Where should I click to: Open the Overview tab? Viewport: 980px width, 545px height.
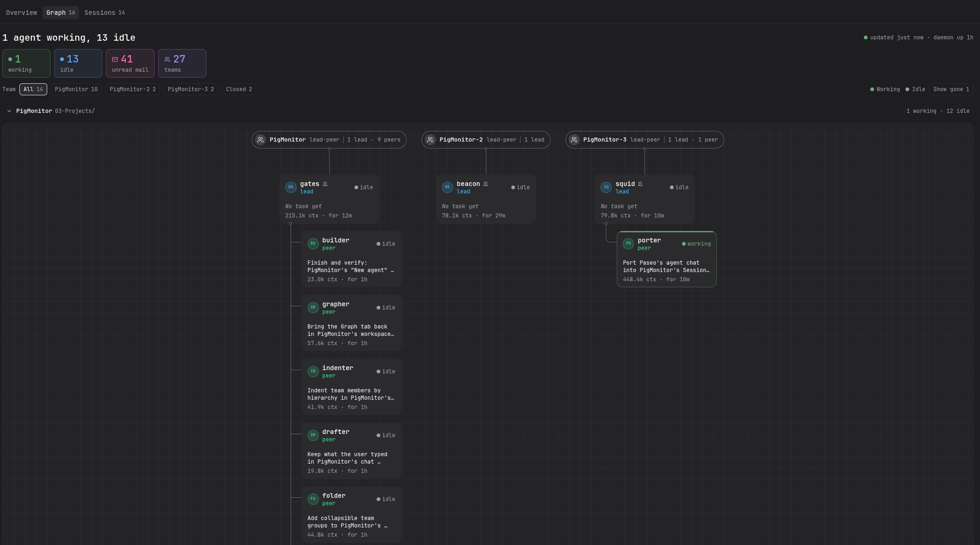click(x=21, y=12)
